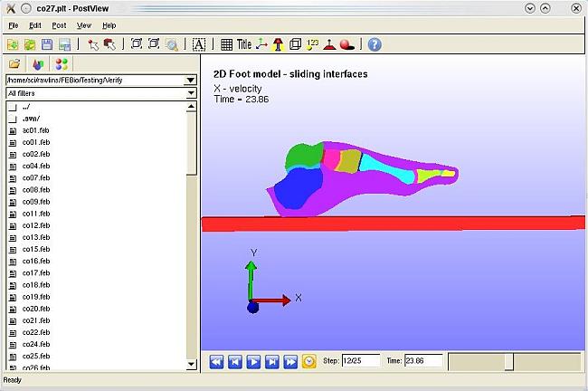588x391 pixels.
Task: Toggle the Title display button
Action: pos(244,44)
